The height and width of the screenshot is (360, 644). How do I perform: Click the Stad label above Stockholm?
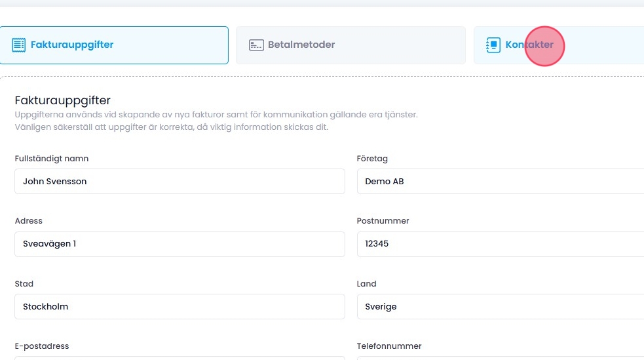[24, 284]
